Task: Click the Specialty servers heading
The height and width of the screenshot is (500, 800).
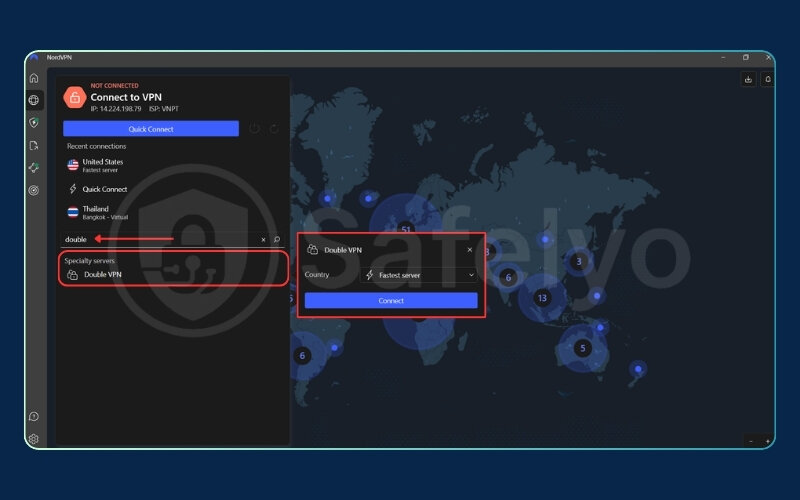Action: (89, 261)
